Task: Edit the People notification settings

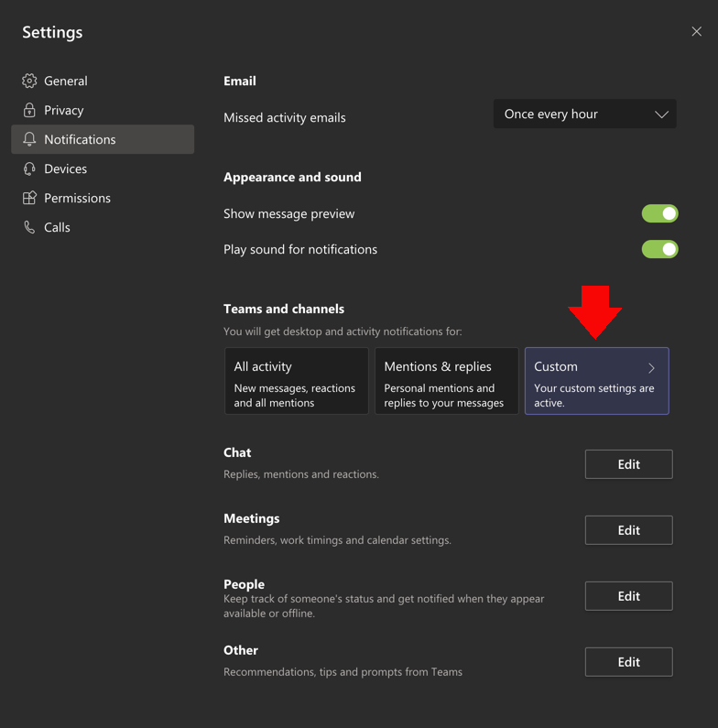Action: pos(629,596)
